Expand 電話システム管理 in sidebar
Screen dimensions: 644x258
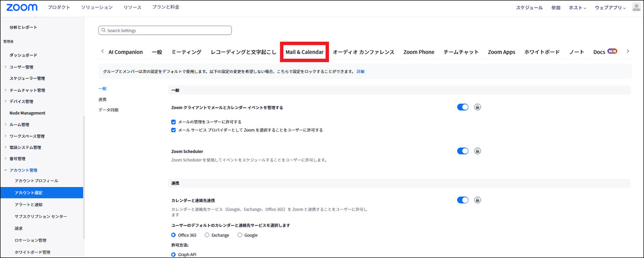pyautogui.click(x=6, y=147)
